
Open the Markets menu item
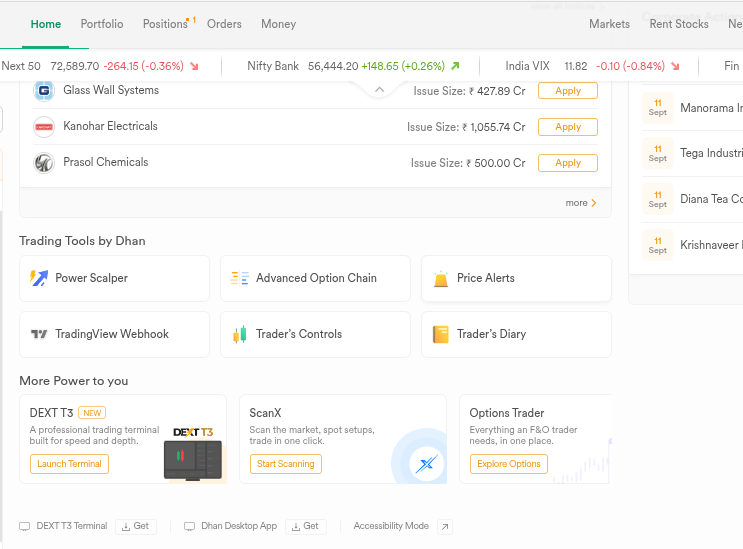[609, 24]
